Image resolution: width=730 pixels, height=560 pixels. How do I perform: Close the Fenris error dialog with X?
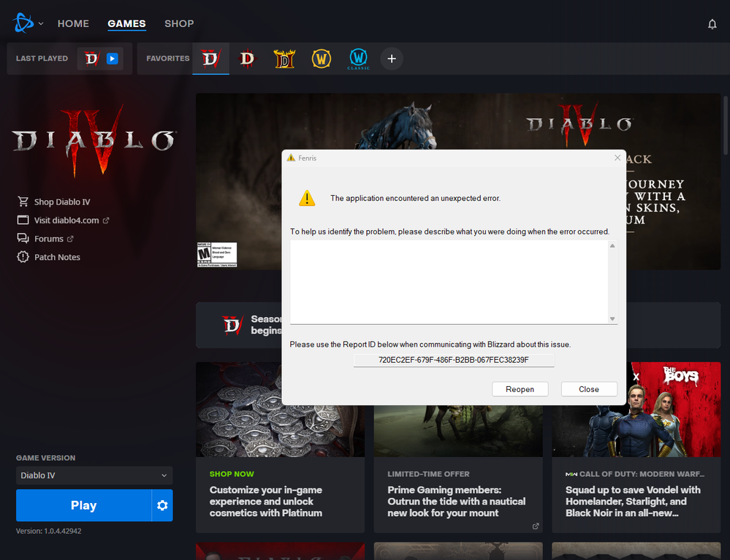point(617,158)
